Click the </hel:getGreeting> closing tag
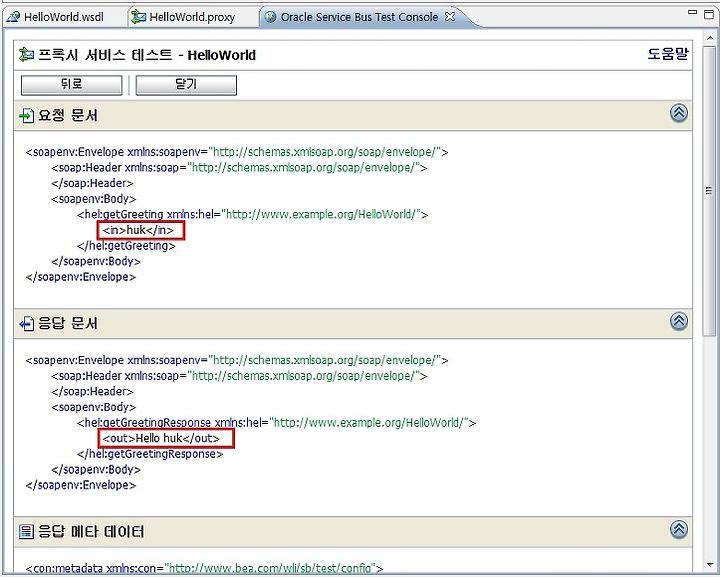 (x=126, y=246)
